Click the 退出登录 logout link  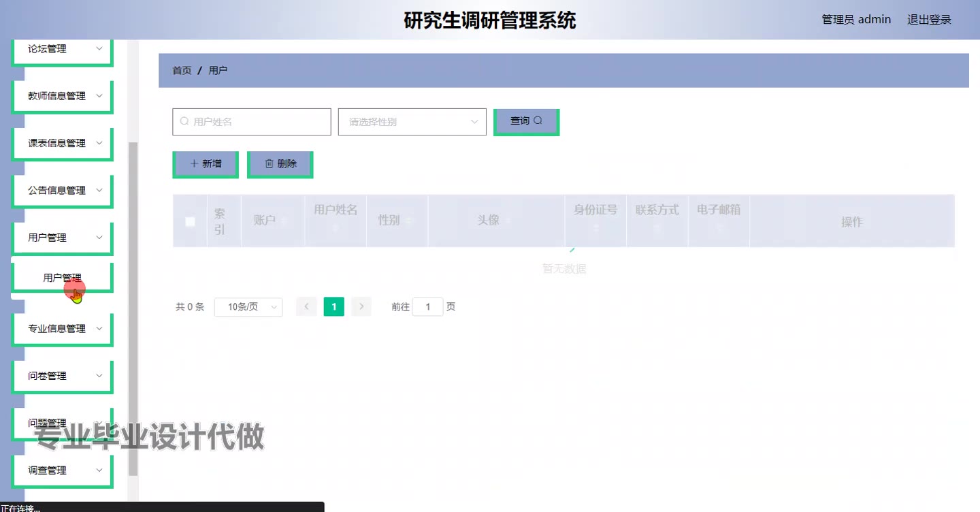(x=929, y=20)
